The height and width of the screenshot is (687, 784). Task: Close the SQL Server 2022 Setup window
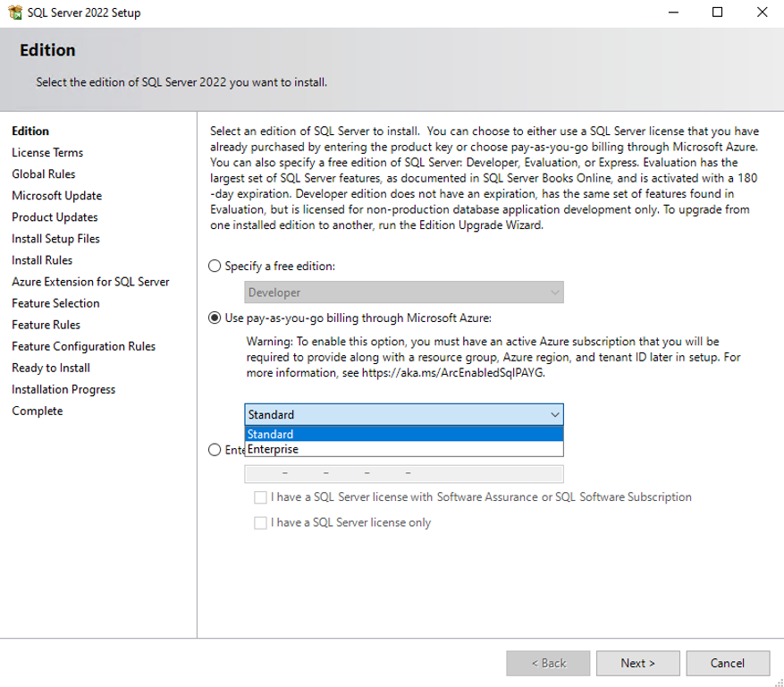pyautogui.click(x=762, y=13)
